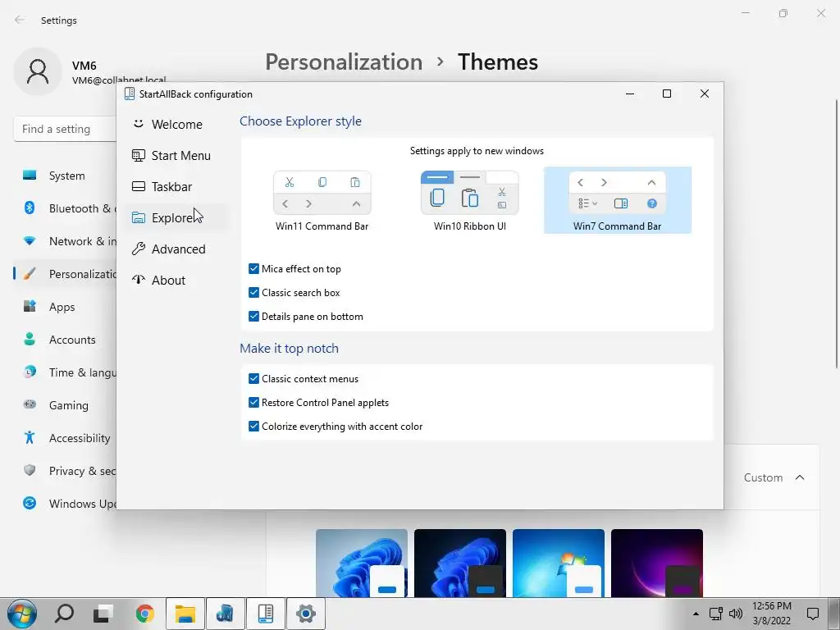
Task: Choose the Win10 Ribbon UI style
Action: pyautogui.click(x=470, y=200)
